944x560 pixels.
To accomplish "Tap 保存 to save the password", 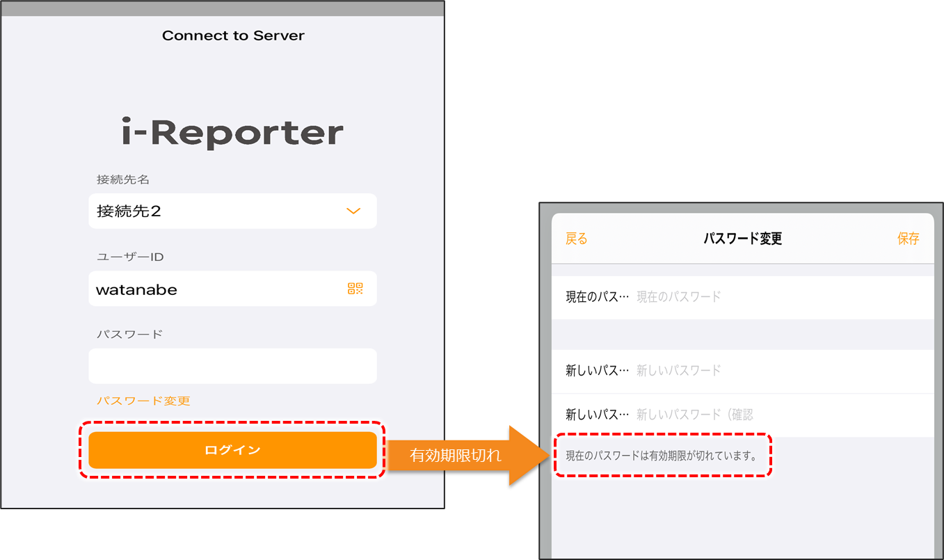I will point(908,239).
